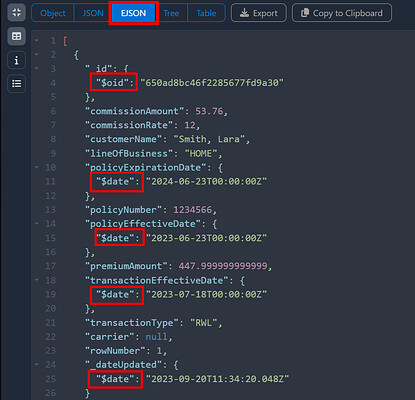This screenshot has width=415, height=400.
Task: Collapse the _id block at line 3
Action: (37, 69)
